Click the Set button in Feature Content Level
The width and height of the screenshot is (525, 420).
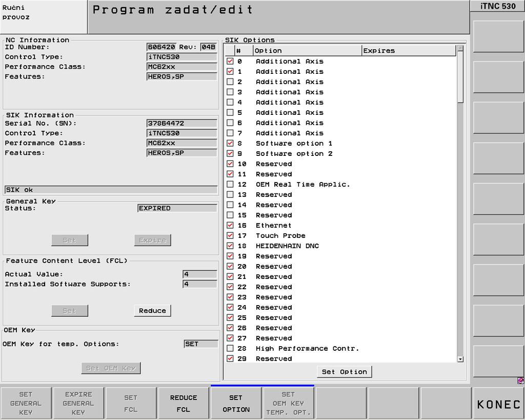coord(70,310)
